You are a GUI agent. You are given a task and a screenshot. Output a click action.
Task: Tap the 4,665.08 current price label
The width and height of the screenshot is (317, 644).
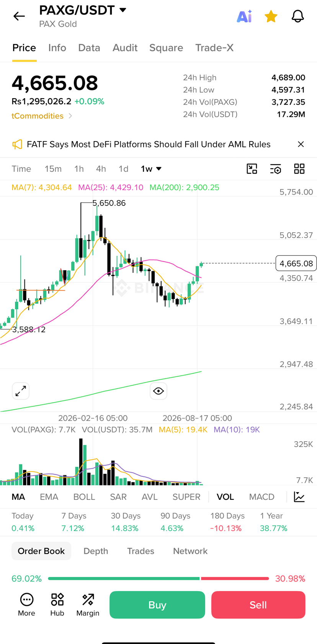pyautogui.click(x=296, y=263)
